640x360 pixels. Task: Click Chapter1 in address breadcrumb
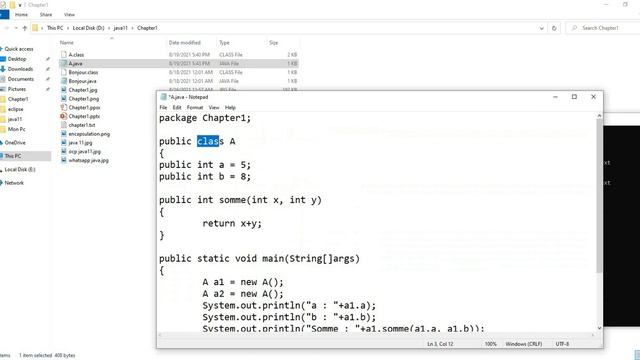pyautogui.click(x=147, y=28)
